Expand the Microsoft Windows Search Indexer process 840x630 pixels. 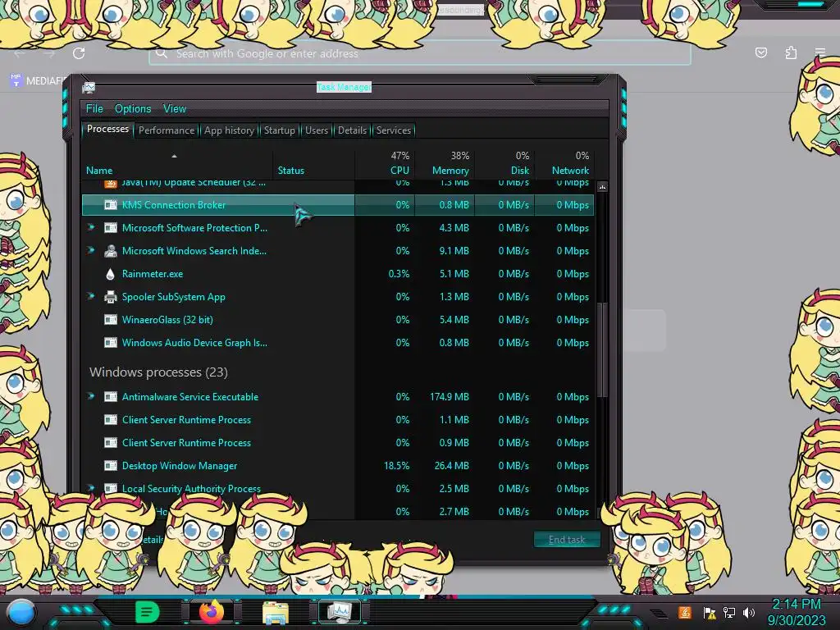click(x=91, y=251)
